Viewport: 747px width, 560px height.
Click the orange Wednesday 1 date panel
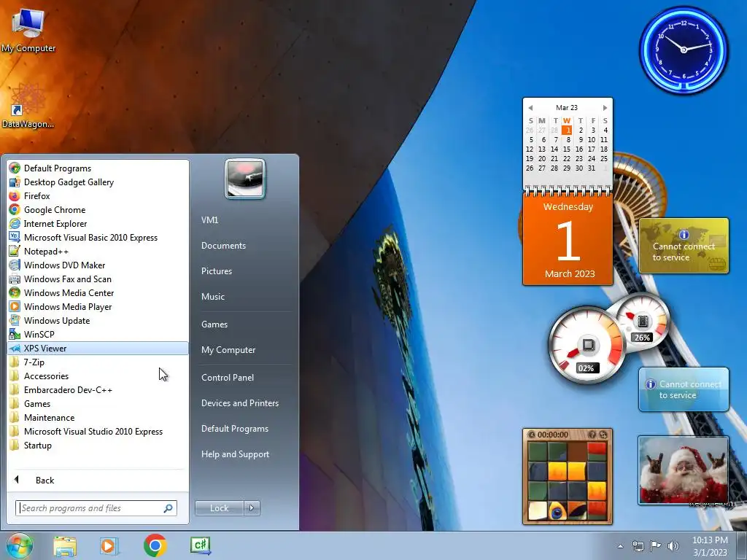[568, 239]
